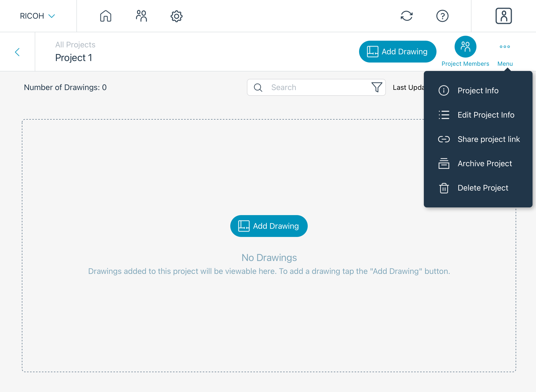
Task: Select Share project link option
Action: click(488, 139)
